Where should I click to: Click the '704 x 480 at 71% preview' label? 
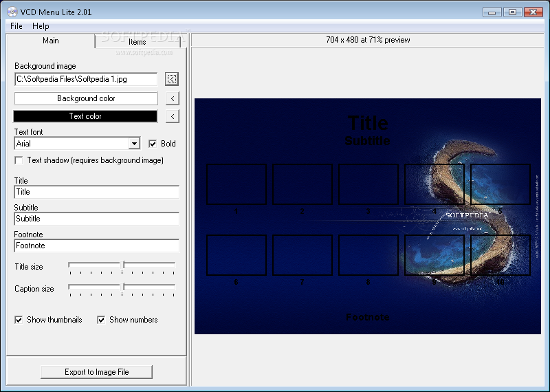pos(368,40)
